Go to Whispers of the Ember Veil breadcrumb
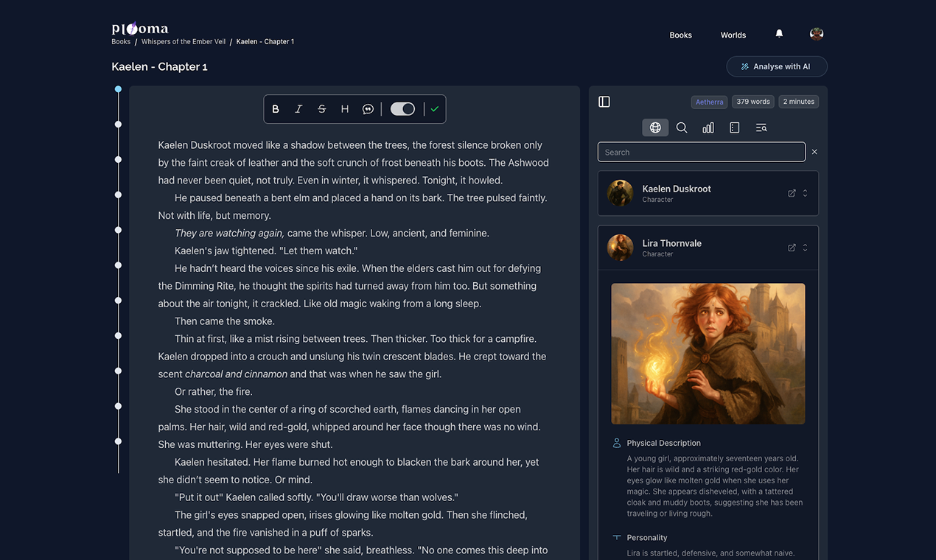Screen dimensions: 936x560 tap(184, 42)
